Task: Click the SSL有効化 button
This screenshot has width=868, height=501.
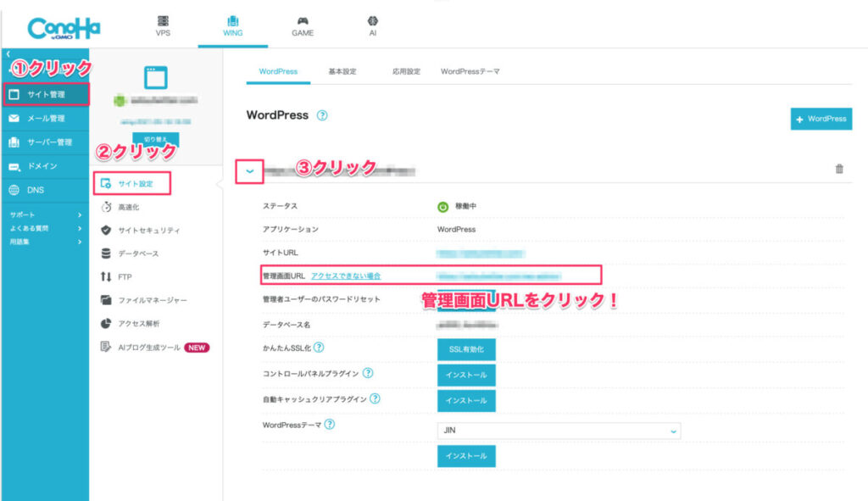Action: point(466,349)
